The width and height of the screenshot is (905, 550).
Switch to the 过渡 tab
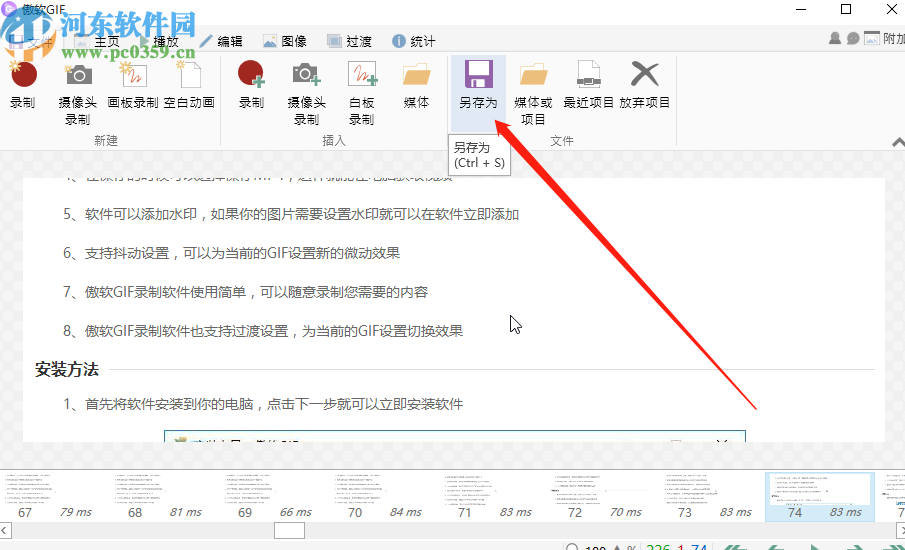[x=349, y=42]
